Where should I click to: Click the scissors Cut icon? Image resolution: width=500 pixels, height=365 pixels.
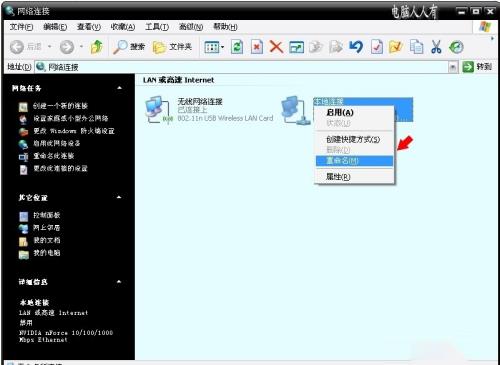pyautogui.click(x=436, y=47)
